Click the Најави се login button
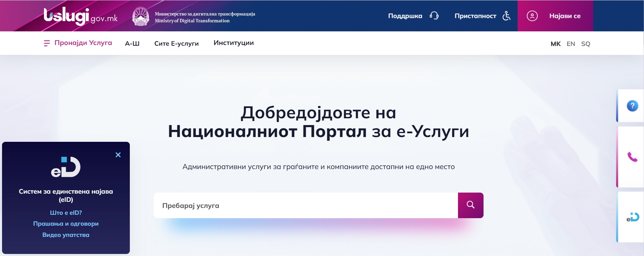 point(565,16)
